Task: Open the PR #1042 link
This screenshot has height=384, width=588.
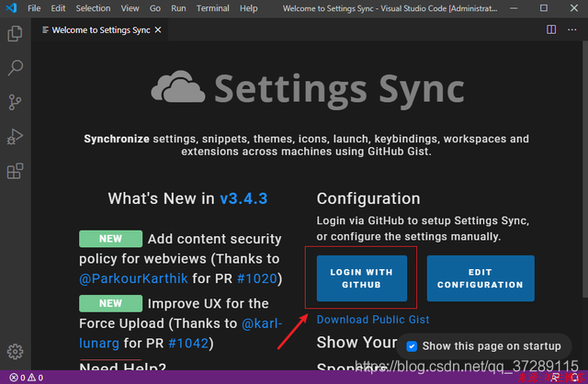Action: coord(188,344)
